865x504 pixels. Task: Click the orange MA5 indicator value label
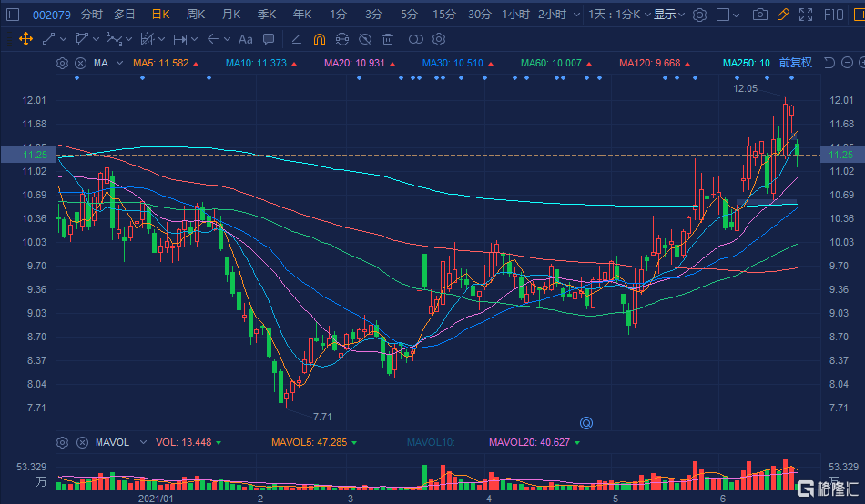(161, 63)
